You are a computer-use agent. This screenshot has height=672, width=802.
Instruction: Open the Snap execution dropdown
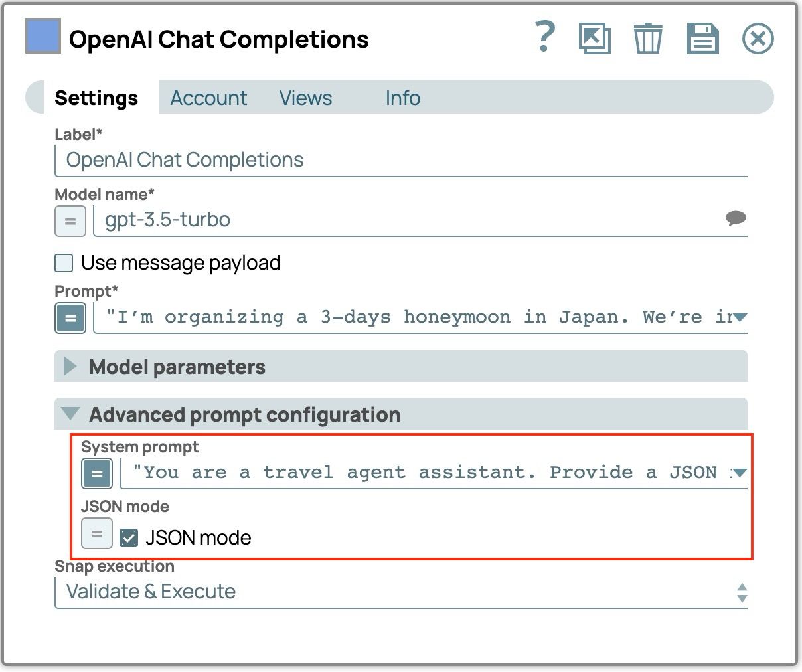coord(742,592)
